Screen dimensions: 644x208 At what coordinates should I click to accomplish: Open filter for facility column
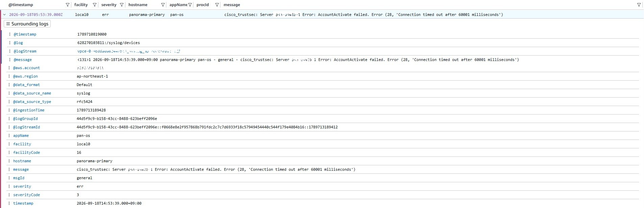(x=95, y=5)
